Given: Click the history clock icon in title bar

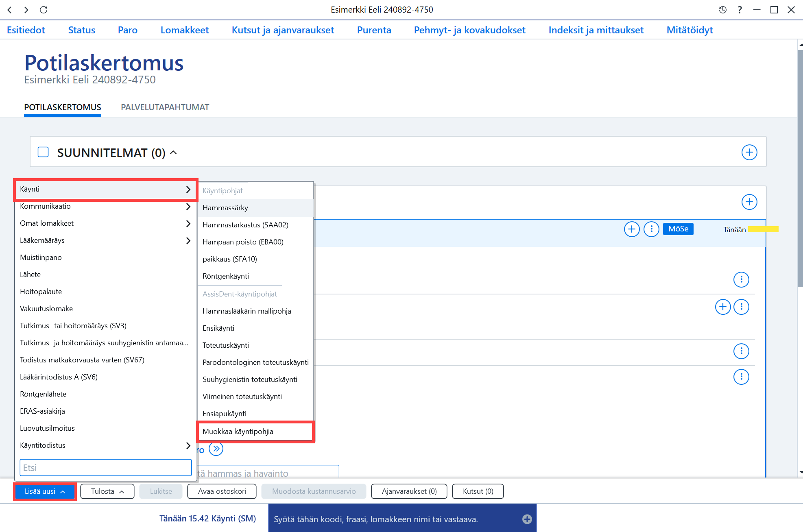Looking at the screenshot, I should [722, 10].
